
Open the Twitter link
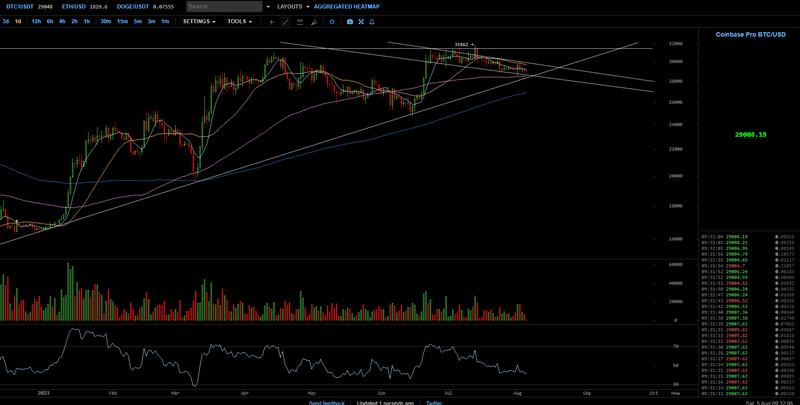(434, 403)
